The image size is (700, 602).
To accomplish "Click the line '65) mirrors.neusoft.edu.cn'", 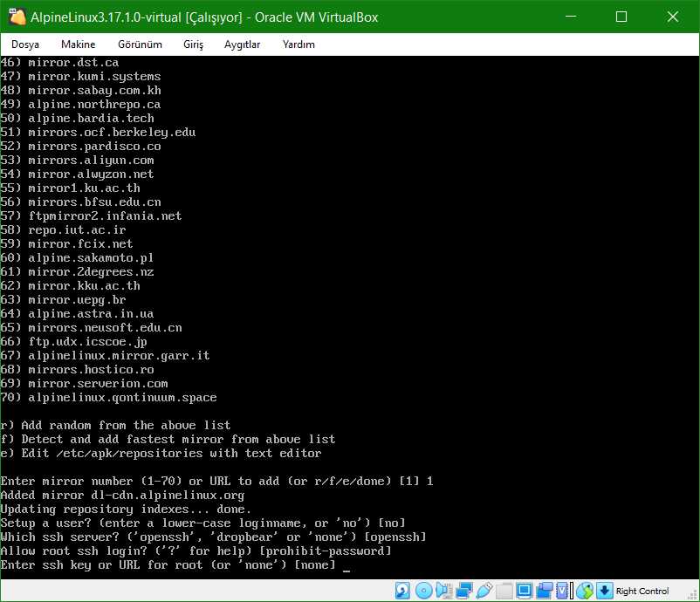I will [x=91, y=327].
